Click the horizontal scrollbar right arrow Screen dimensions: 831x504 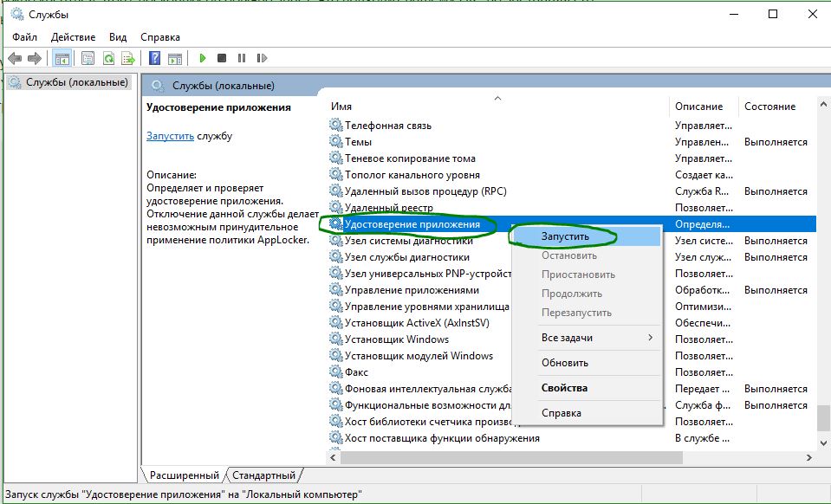(x=809, y=457)
